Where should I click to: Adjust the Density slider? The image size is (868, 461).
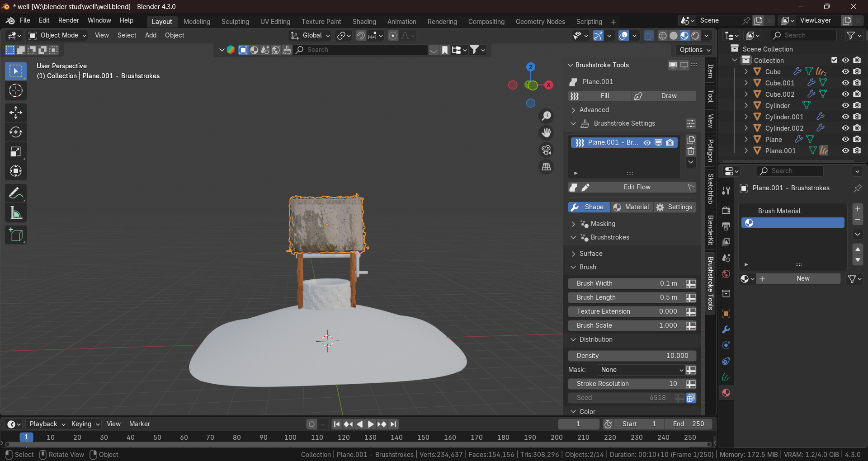coord(632,356)
